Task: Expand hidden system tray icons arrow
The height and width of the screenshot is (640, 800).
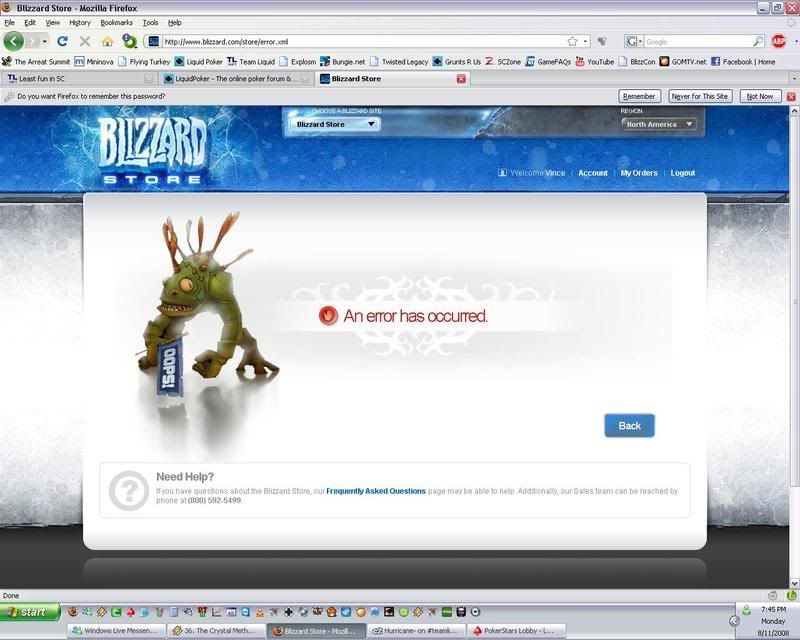Action: pos(734,621)
